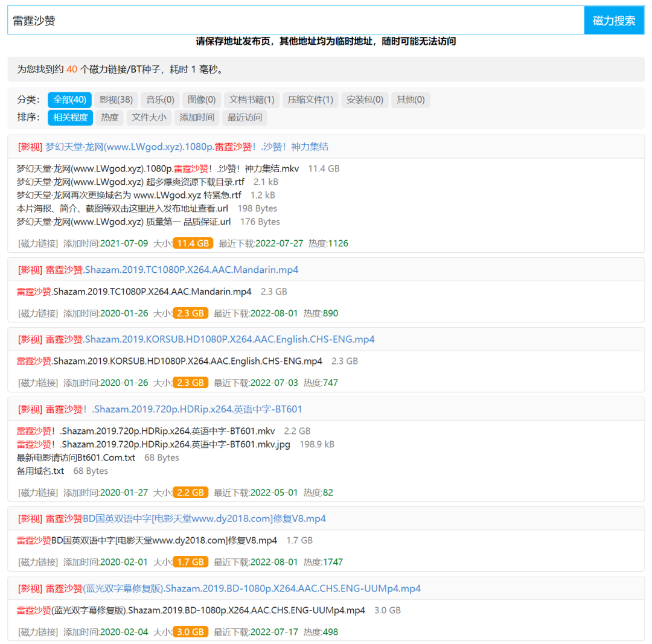
Task: Click the orange 2.2 GB size badge
Action: (190, 493)
